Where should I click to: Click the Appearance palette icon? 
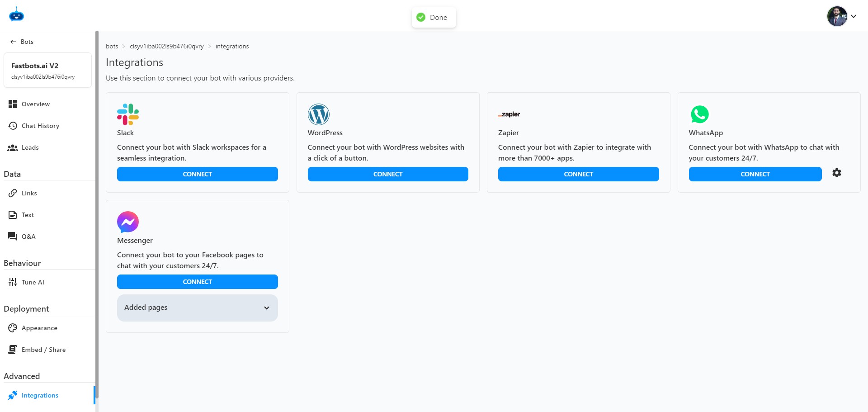click(x=13, y=328)
